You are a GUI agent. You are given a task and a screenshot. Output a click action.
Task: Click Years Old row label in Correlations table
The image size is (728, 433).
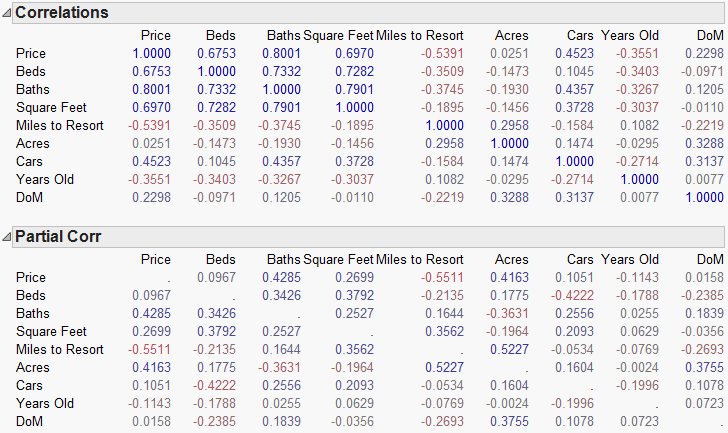pos(45,180)
